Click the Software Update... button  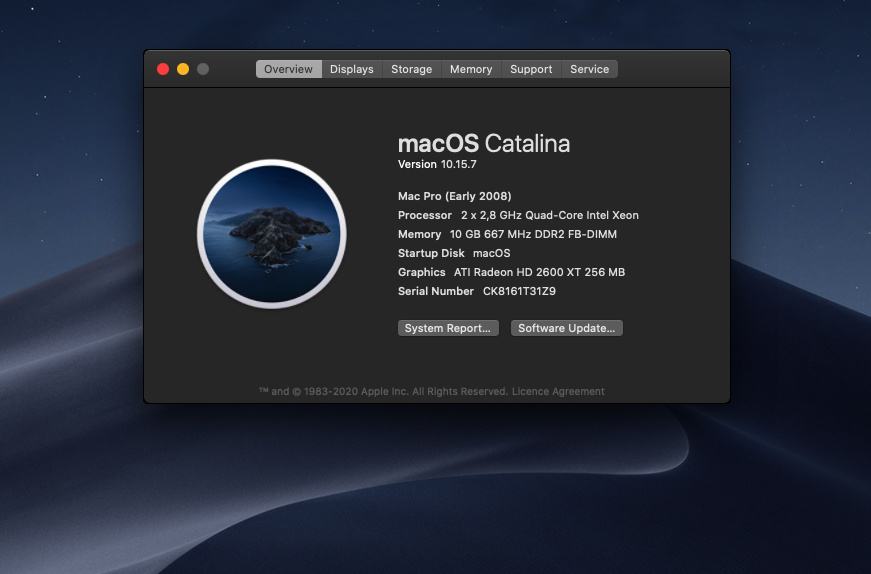tap(567, 328)
